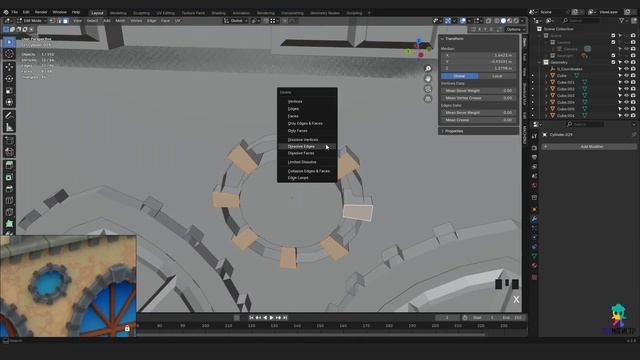The width and height of the screenshot is (640, 360).
Task: Enable face select mode
Action: tap(65, 20)
